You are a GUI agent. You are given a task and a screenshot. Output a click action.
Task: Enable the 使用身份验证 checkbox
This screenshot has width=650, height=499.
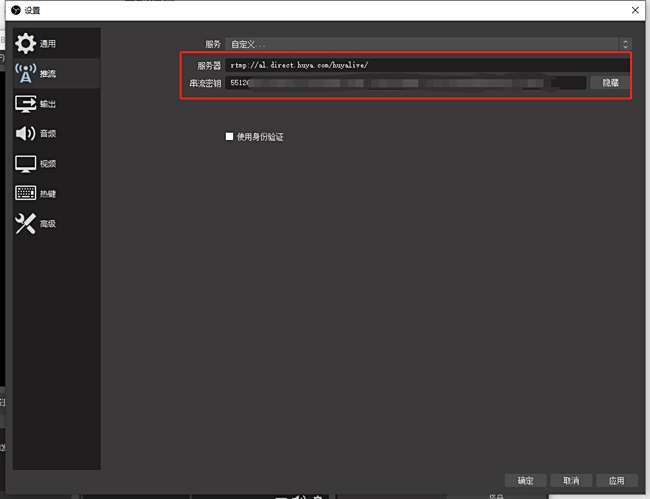(229, 136)
